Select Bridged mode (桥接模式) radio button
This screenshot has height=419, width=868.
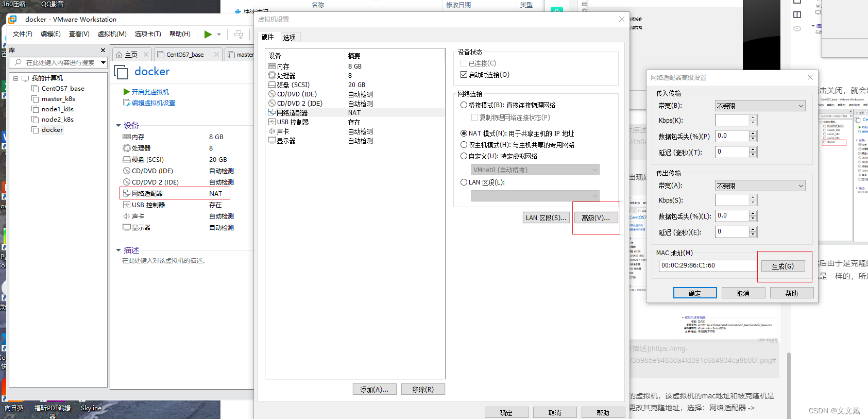pyautogui.click(x=464, y=105)
